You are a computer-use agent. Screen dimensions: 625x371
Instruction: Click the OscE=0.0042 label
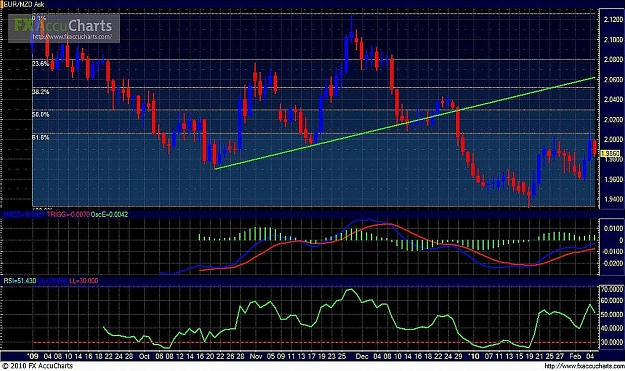(110, 214)
